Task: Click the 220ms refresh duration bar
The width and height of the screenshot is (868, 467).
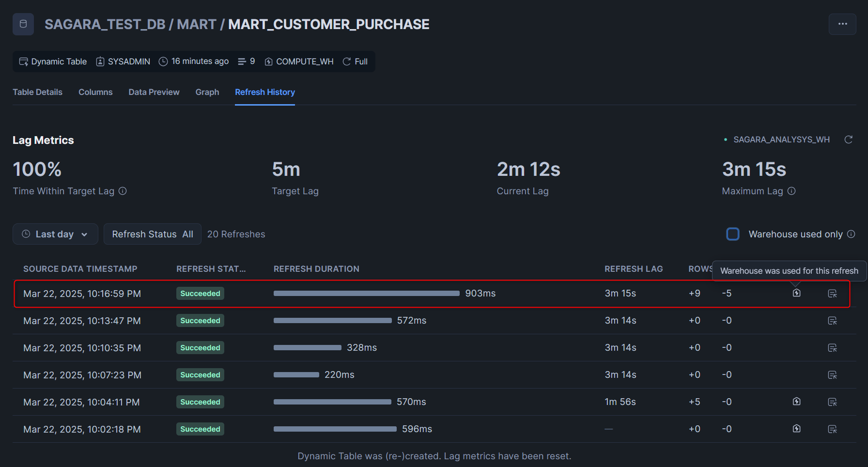Action: coord(296,375)
